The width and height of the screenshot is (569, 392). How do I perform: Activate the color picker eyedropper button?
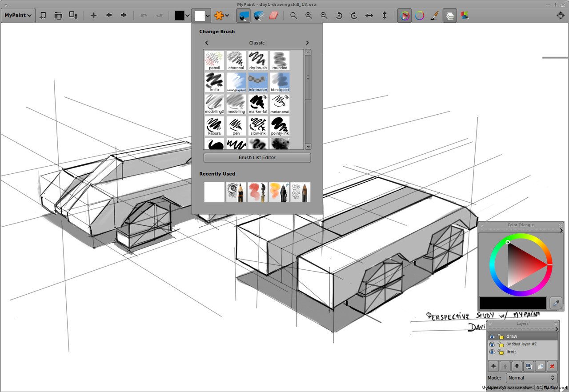(556, 303)
